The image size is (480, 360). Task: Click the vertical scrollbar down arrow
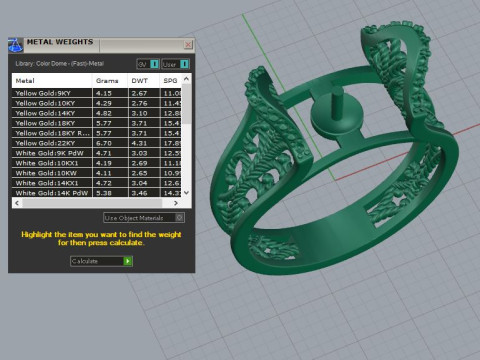tap(186, 193)
